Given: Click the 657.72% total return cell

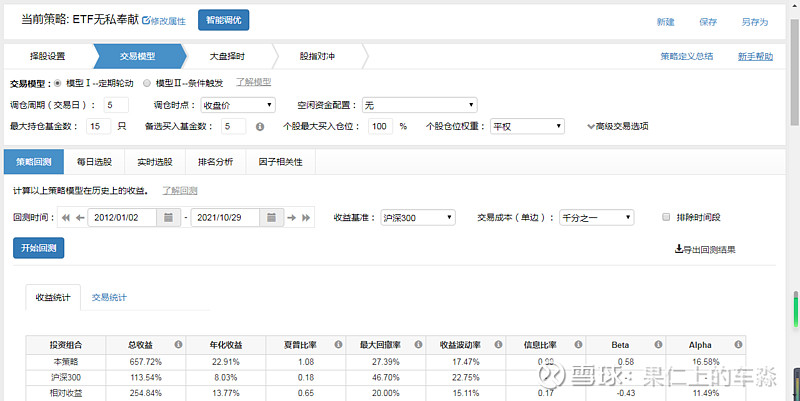Looking at the screenshot, I should (146, 362).
